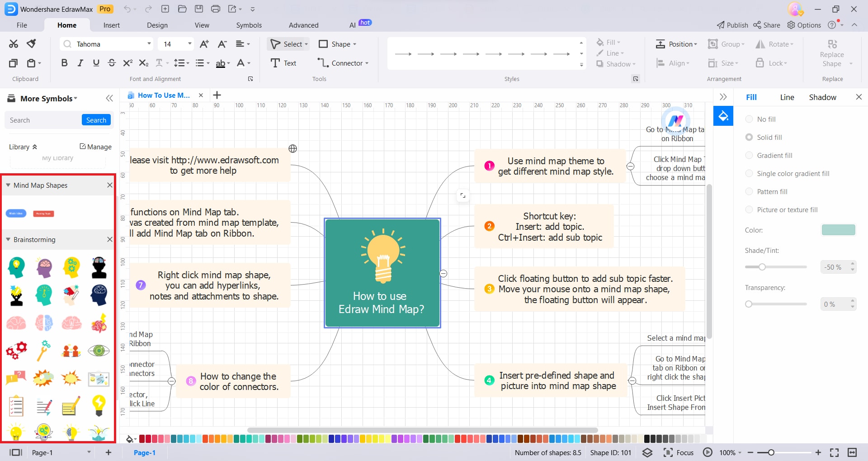
Task: Click the Print icon in title bar
Action: [x=216, y=9]
